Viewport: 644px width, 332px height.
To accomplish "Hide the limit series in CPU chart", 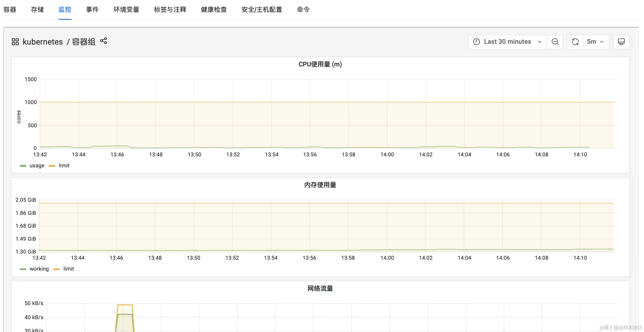I will (64, 165).
